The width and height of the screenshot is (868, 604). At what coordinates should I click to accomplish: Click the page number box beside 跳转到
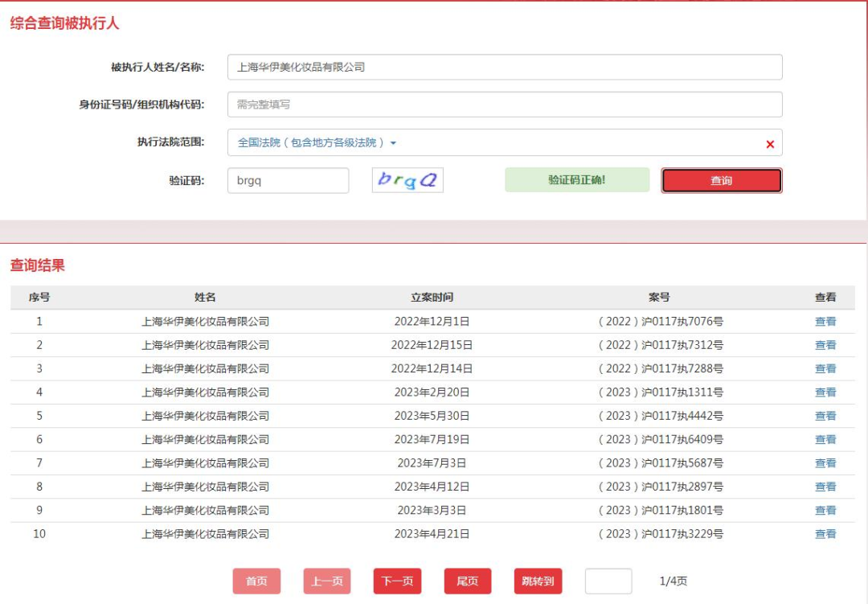pyautogui.click(x=608, y=581)
